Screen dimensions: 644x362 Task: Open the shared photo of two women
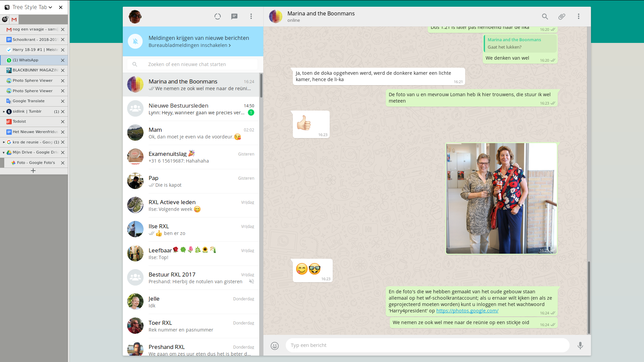tap(501, 198)
